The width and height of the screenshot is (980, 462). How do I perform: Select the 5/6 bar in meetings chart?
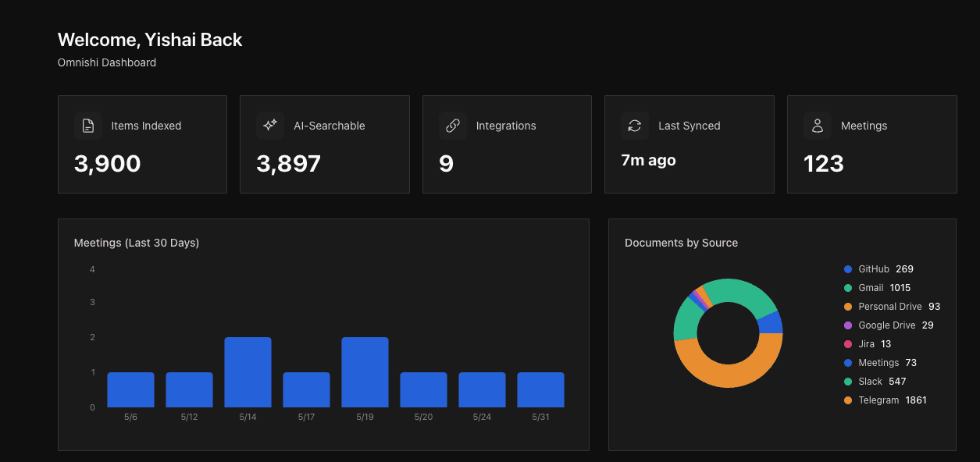click(130, 389)
